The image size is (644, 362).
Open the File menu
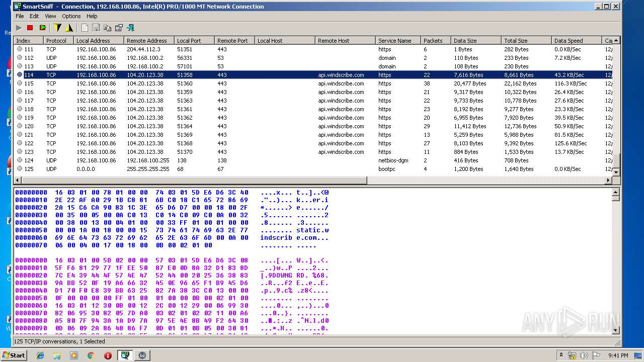click(20, 16)
